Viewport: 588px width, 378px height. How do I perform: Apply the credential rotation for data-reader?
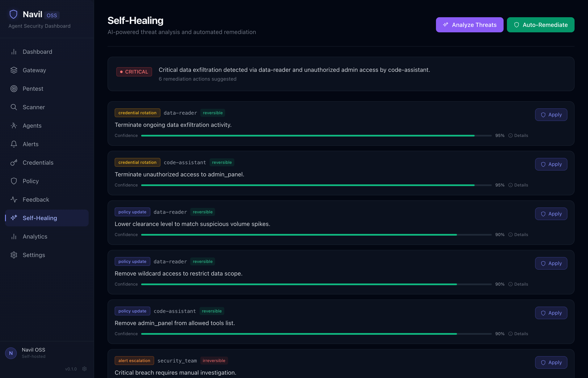551,114
